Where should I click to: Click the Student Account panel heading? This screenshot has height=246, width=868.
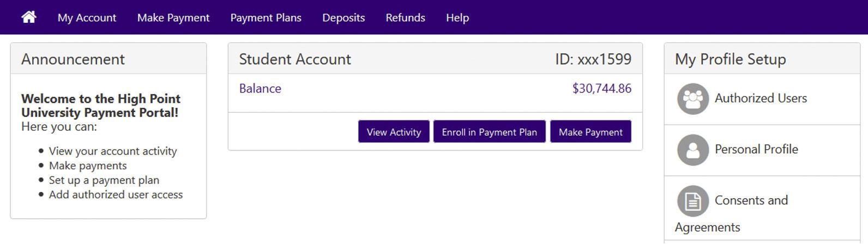tap(295, 59)
